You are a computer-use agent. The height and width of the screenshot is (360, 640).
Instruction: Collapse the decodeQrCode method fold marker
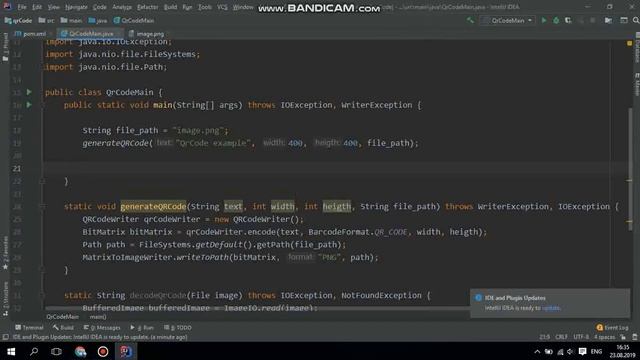pos(42,295)
